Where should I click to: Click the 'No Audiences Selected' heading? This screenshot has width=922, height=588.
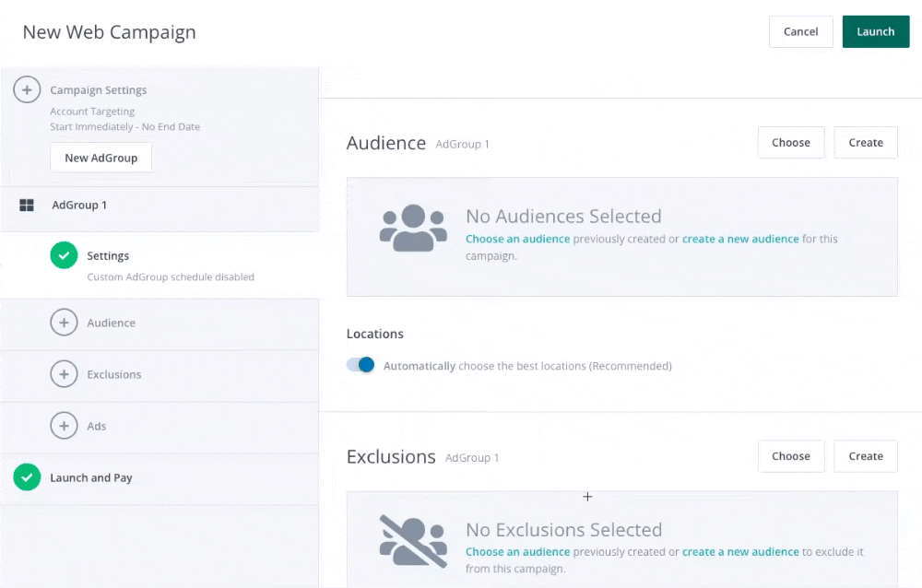pos(563,217)
